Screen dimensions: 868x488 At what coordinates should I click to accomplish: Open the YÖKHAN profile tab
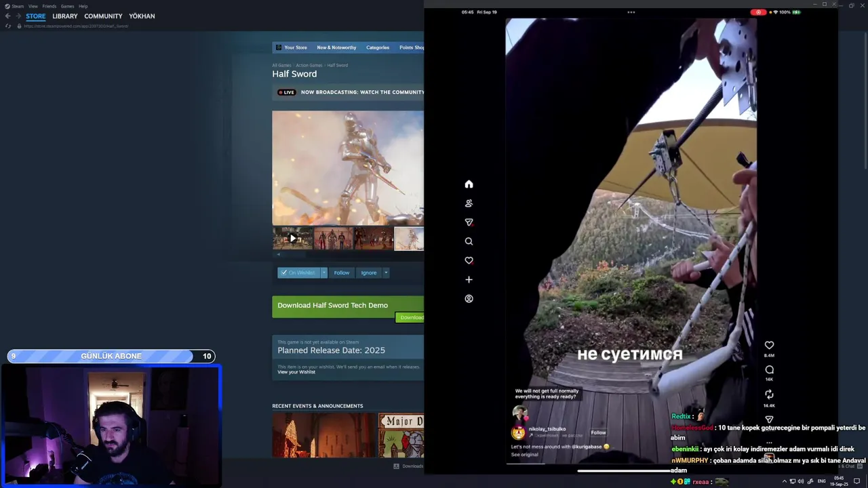click(x=142, y=16)
